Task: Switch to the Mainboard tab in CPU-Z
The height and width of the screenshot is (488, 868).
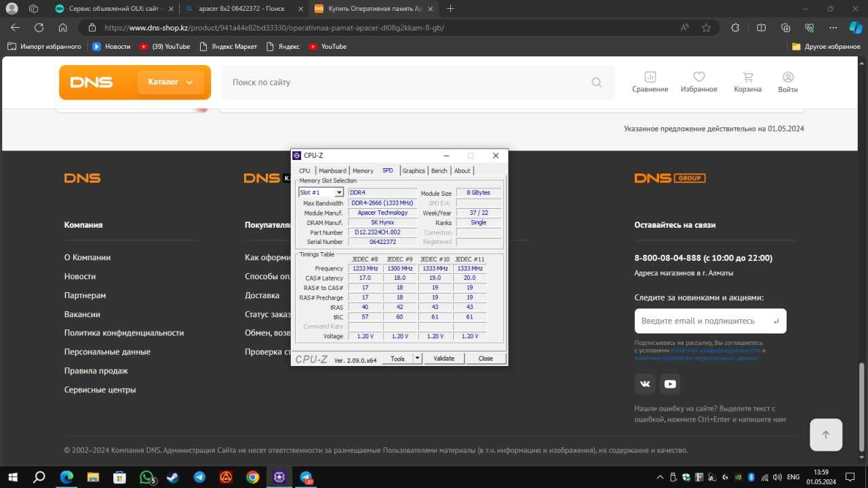Action: tap(332, 171)
